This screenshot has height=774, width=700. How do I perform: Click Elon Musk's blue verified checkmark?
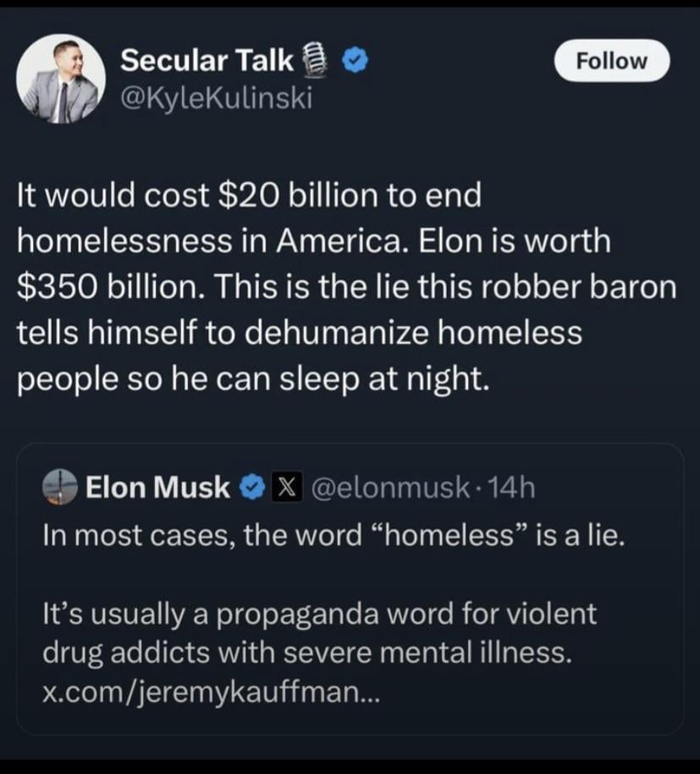(x=251, y=487)
